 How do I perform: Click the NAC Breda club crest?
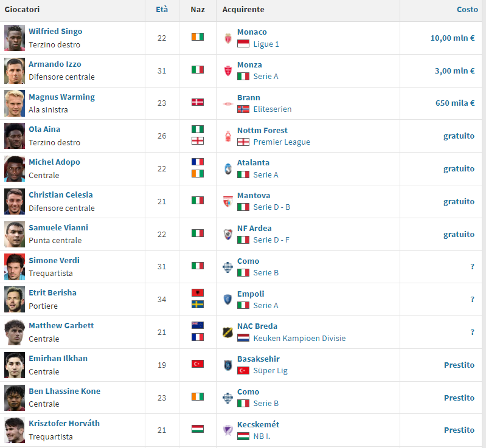(228, 333)
